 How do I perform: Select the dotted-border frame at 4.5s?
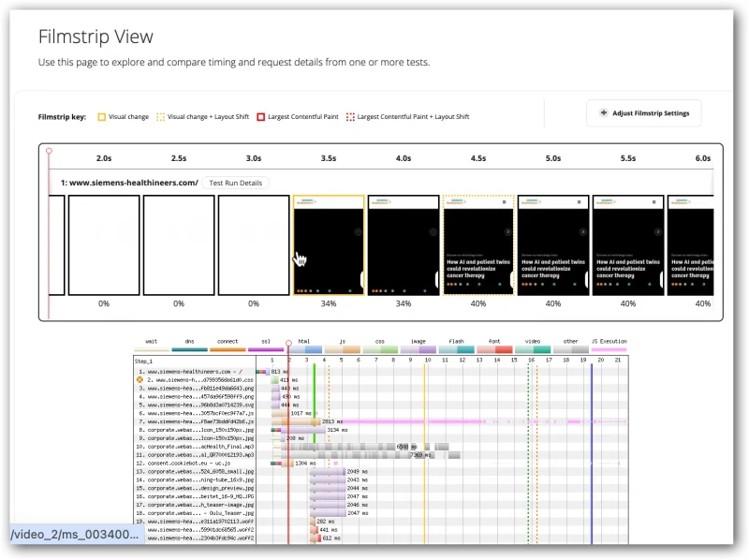tap(478, 245)
